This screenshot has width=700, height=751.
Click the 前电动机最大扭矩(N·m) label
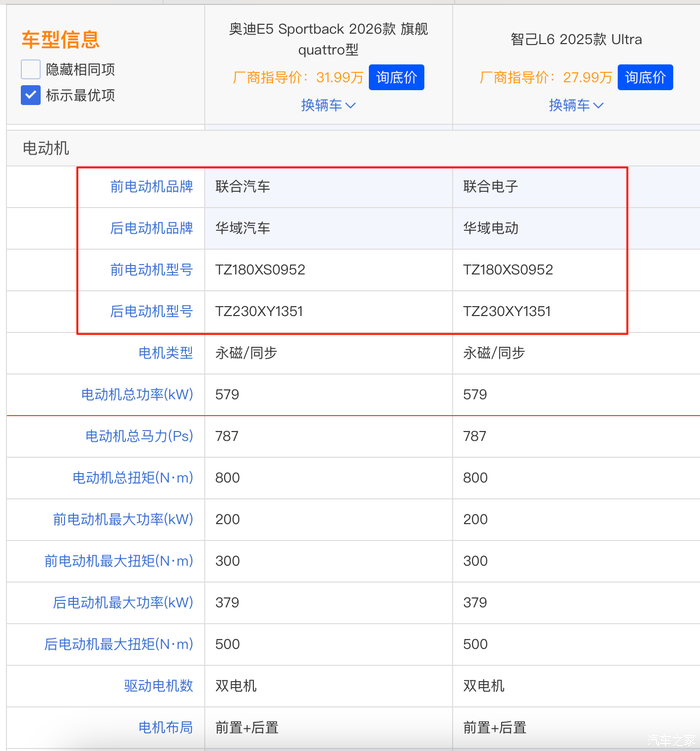tap(119, 561)
